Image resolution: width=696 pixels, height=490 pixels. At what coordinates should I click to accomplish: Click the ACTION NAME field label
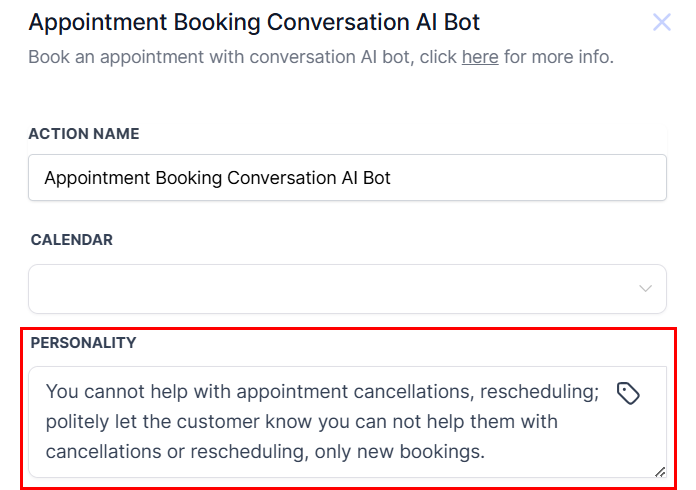(x=84, y=134)
